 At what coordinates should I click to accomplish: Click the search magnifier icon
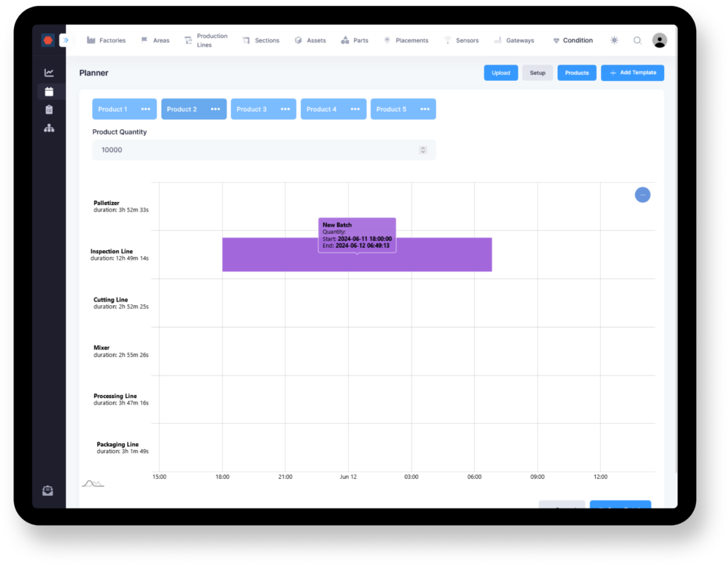click(x=637, y=41)
